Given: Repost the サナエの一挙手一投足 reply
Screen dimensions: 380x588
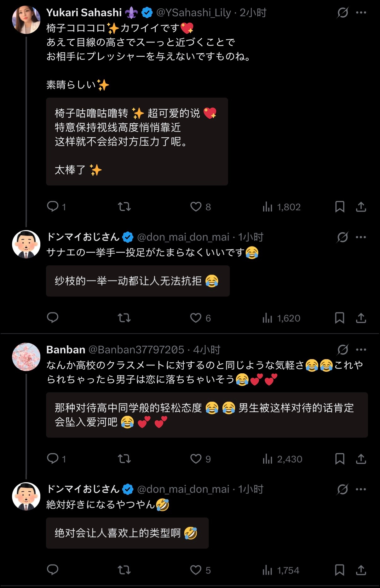Looking at the screenshot, I should pyautogui.click(x=124, y=318).
